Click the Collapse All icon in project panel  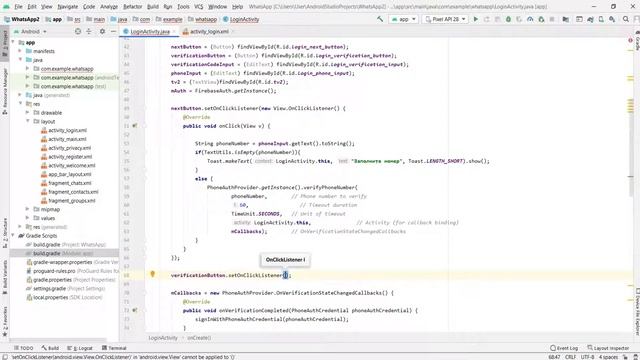point(89,31)
